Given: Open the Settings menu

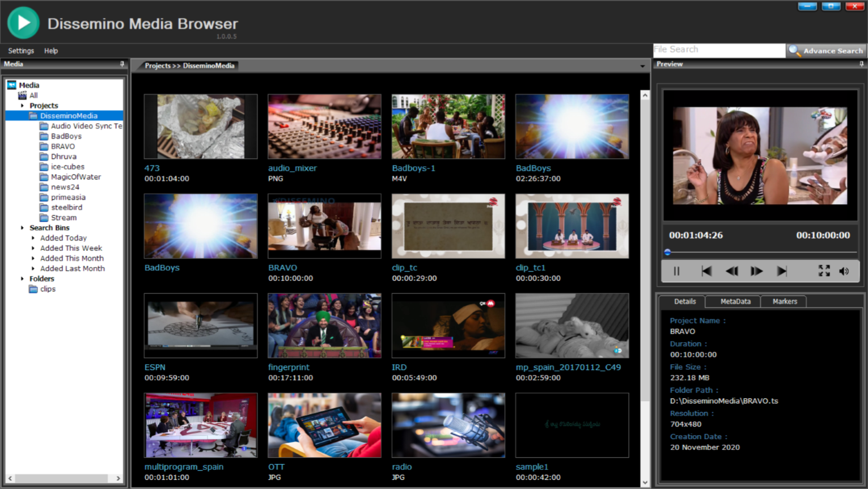Looking at the screenshot, I should pos(21,50).
